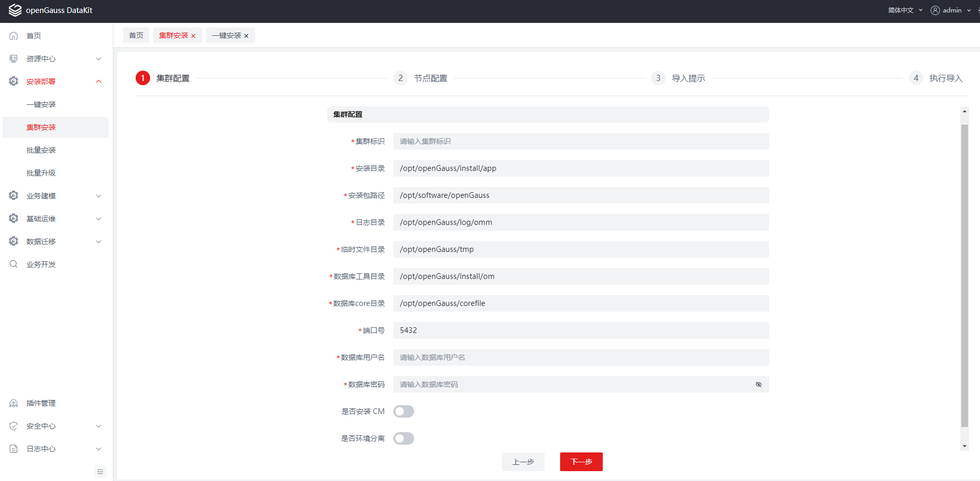Click the resource center monitor icon
The width and height of the screenshot is (980, 481).
coord(14,59)
